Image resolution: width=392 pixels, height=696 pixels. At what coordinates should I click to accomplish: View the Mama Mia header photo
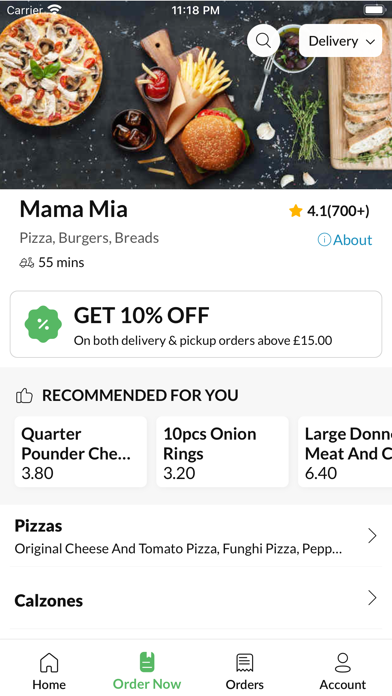(x=196, y=95)
